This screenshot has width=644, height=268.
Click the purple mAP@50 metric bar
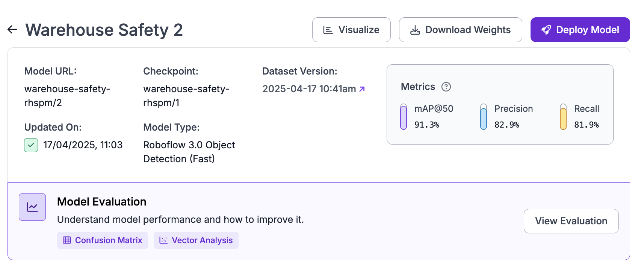point(404,117)
